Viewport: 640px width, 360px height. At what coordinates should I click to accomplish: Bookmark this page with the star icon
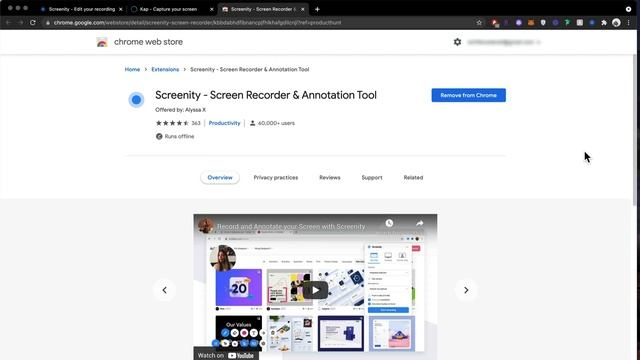(479, 22)
